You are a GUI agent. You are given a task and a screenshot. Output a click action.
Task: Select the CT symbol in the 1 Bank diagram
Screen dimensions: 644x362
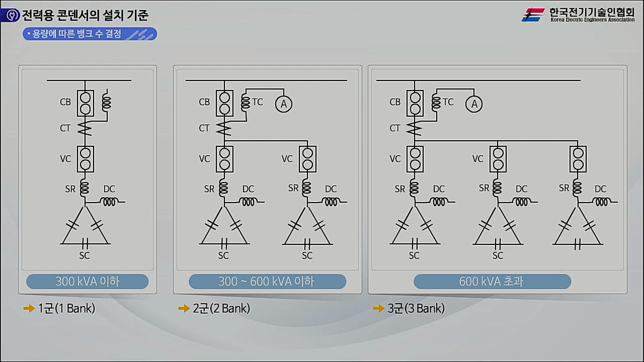point(85,129)
